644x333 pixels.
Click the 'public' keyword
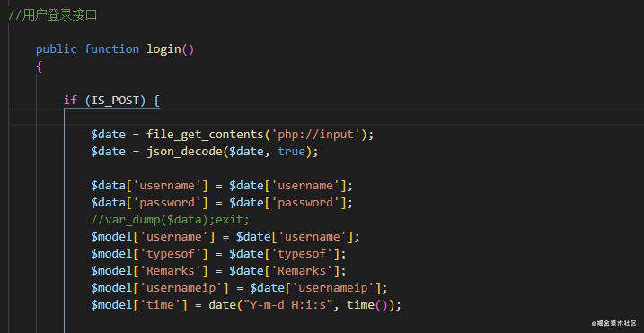tap(57, 49)
